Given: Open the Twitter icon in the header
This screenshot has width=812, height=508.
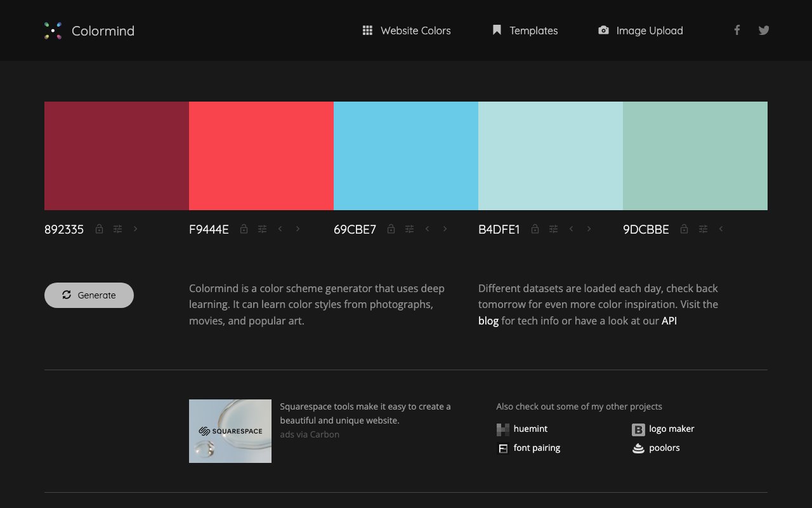Looking at the screenshot, I should pos(763,30).
